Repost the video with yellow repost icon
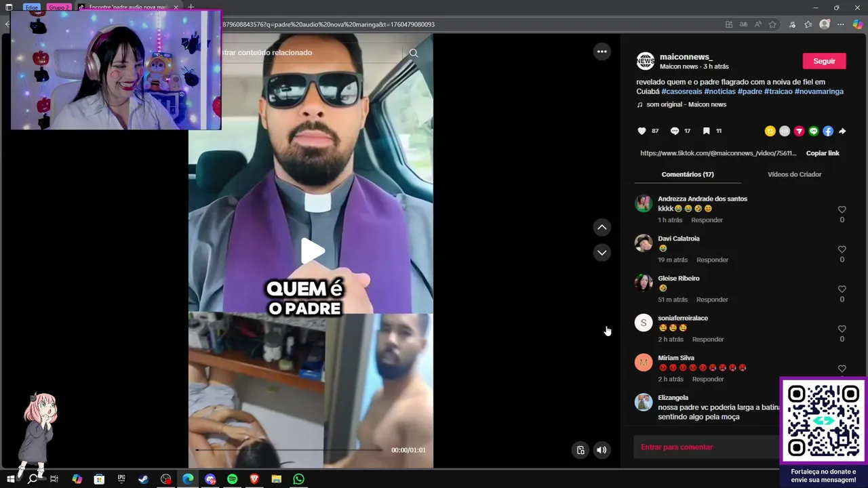Image resolution: width=868 pixels, height=488 pixels. 770,131
